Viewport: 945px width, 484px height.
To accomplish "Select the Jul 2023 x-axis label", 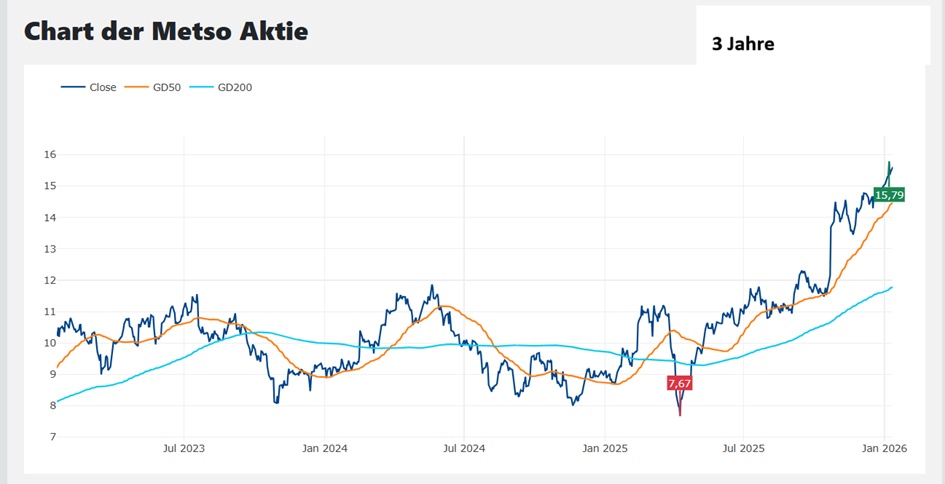I will pos(184,451).
